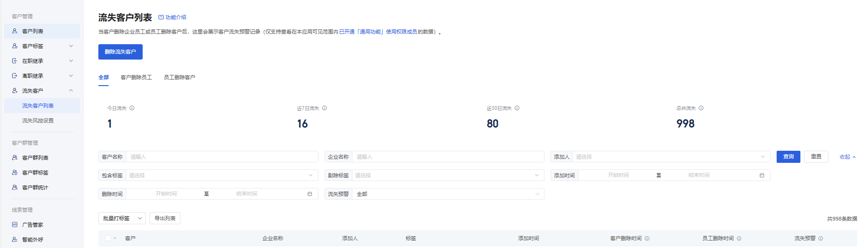
Task: Open 客户列表 in the sidebar
Action: tap(42, 31)
